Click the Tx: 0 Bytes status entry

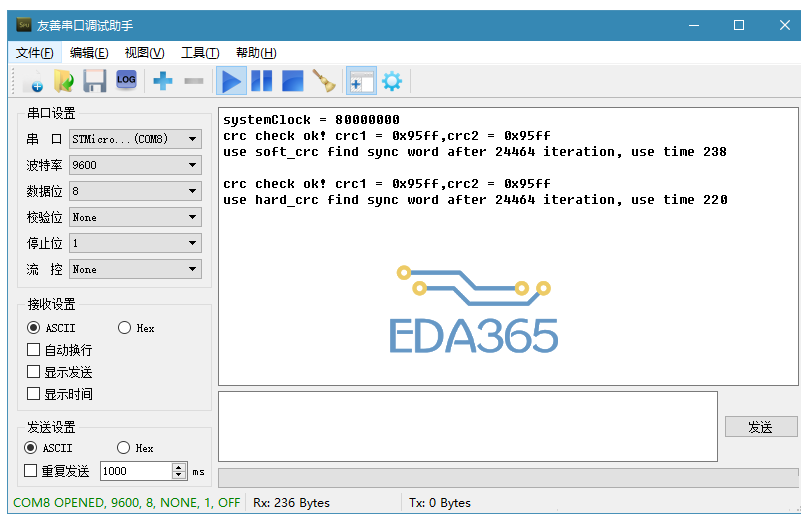(x=440, y=503)
